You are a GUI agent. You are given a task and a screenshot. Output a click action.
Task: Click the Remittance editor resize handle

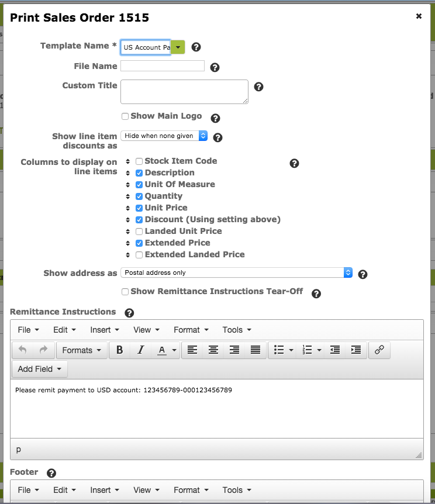click(419, 455)
